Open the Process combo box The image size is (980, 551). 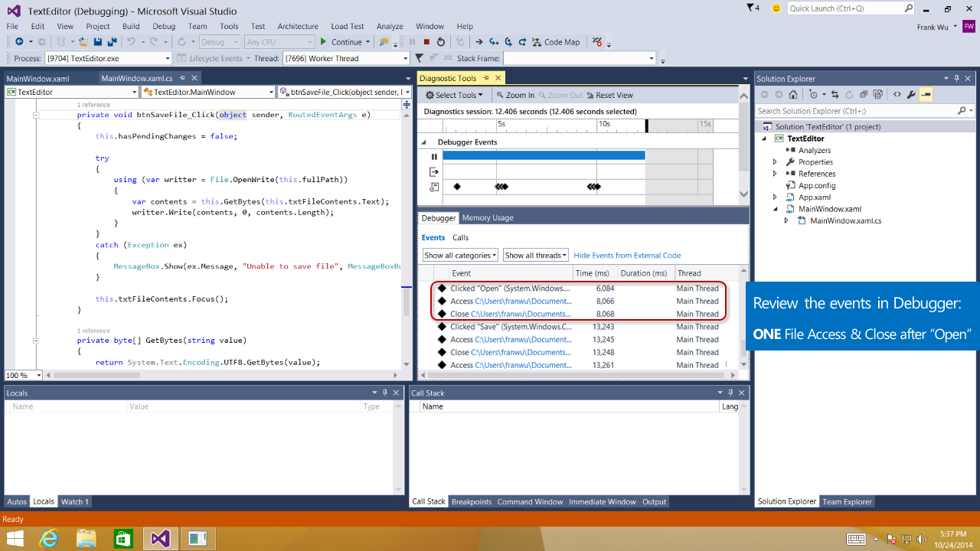pyautogui.click(x=108, y=58)
